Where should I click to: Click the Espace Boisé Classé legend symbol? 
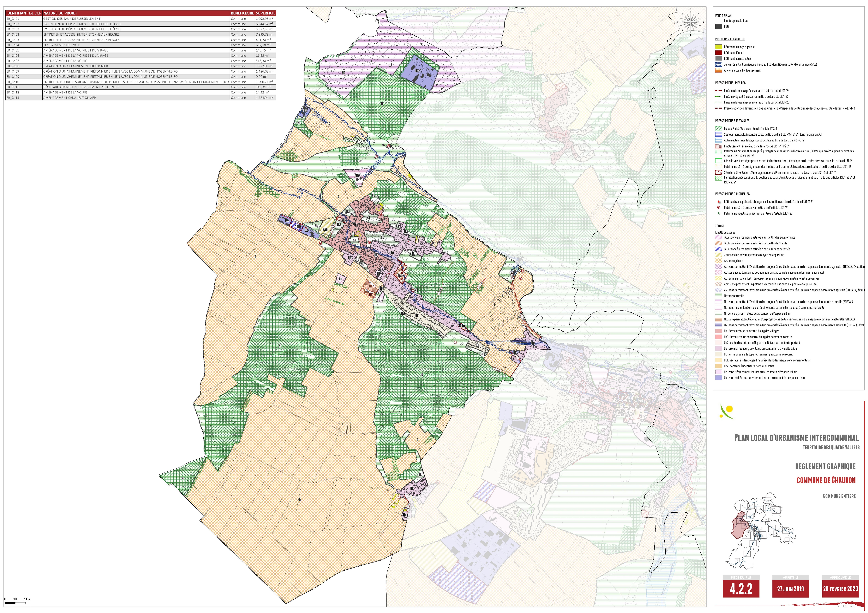(719, 129)
